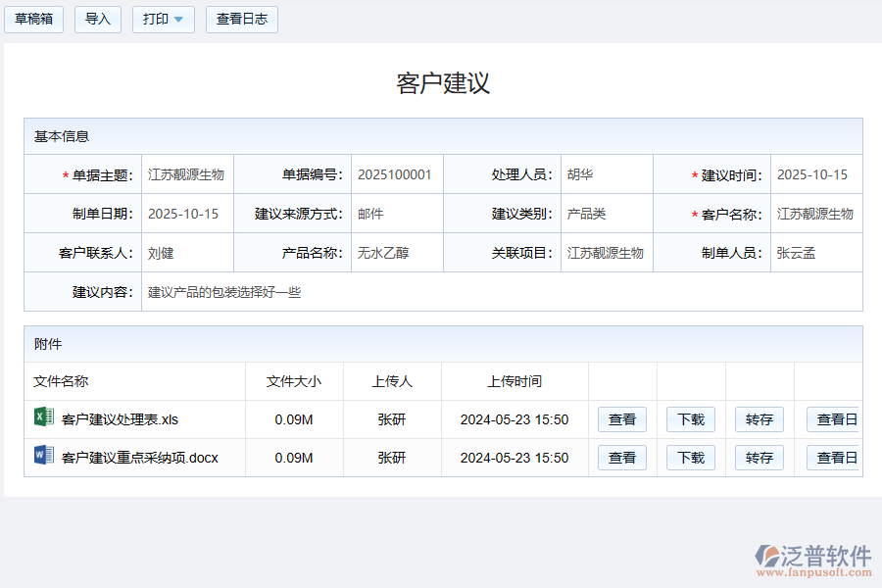Image resolution: width=882 pixels, height=588 pixels.
Task: Click the 泛普软件 logo
Action: point(812,558)
